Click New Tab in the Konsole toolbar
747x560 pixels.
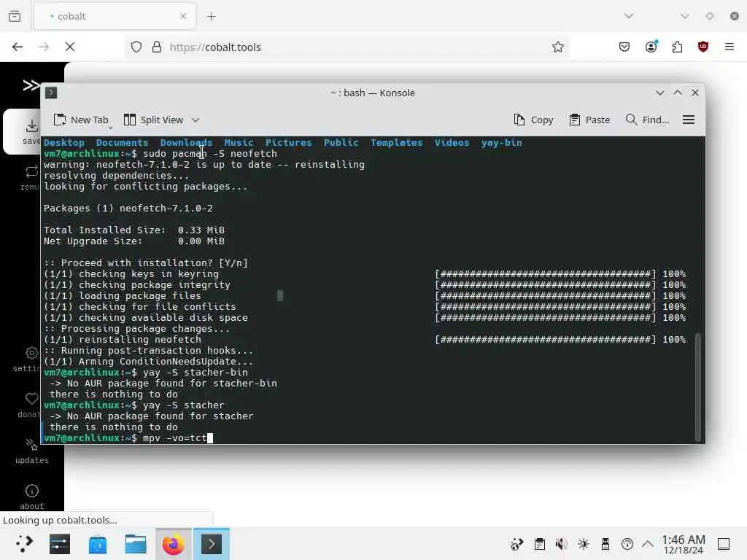point(81,120)
